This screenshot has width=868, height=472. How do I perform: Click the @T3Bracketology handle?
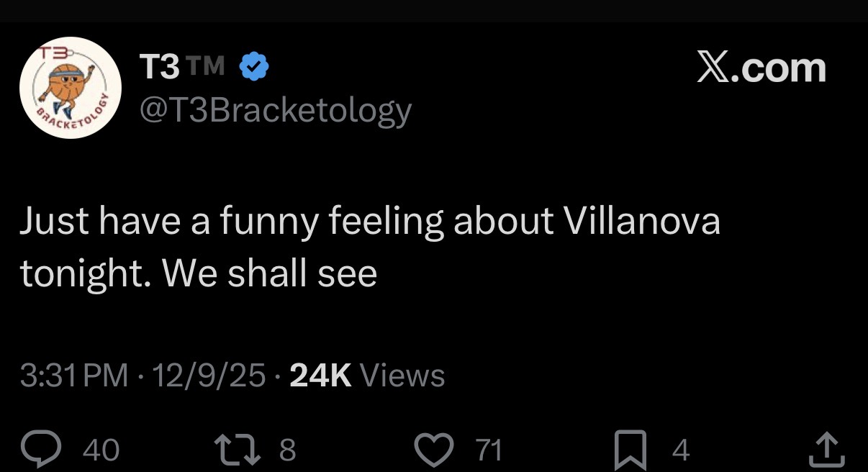[x=275, y=110]
